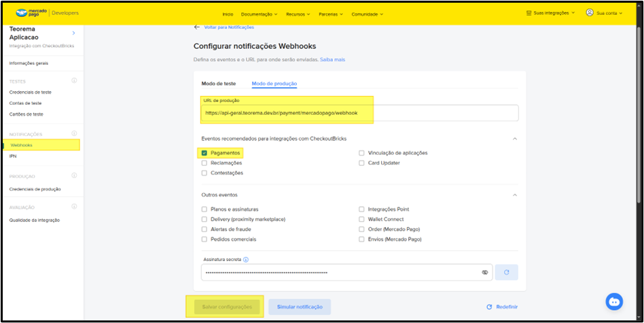644x323 pixels.
Task: Check the Reclamações checkbox
Action: coord(204,163)
